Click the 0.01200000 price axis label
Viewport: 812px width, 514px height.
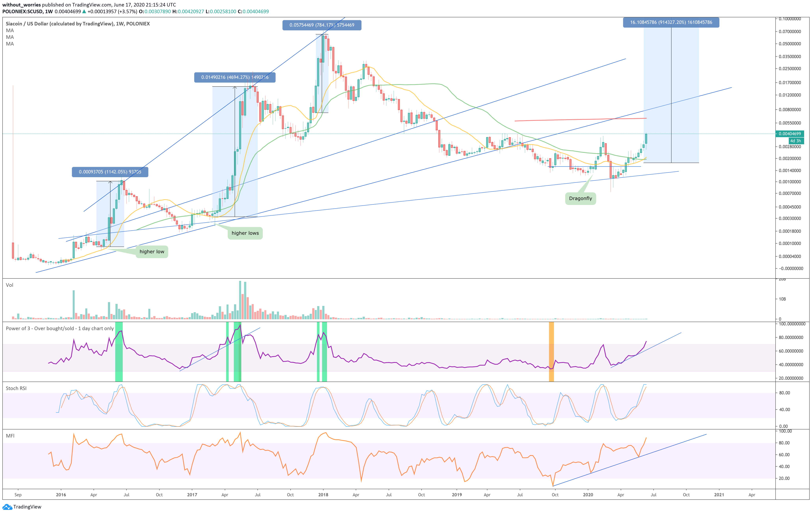790,95
